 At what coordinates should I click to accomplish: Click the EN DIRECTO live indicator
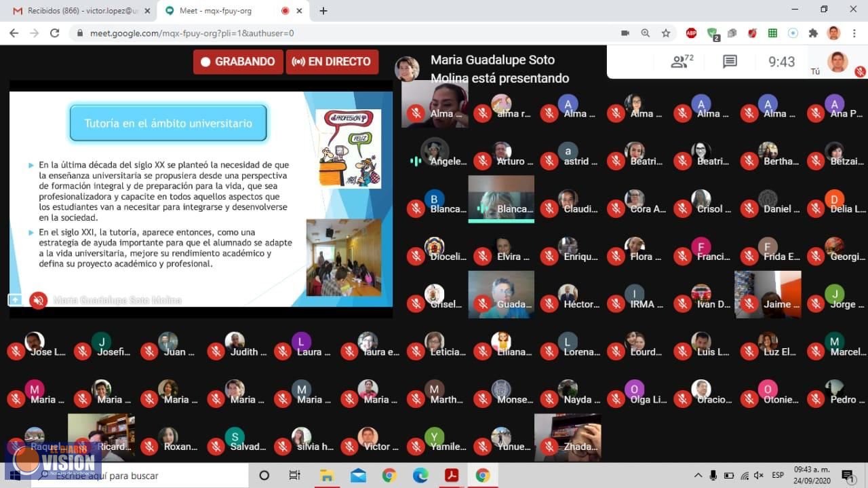(332, 62)
